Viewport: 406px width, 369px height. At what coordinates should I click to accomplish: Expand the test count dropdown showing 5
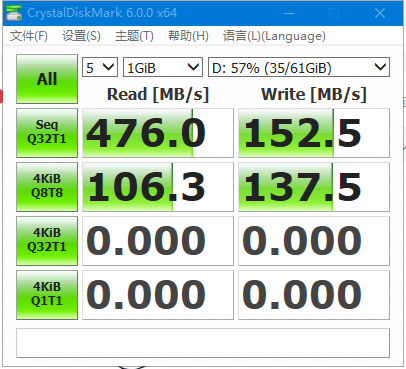100,68
